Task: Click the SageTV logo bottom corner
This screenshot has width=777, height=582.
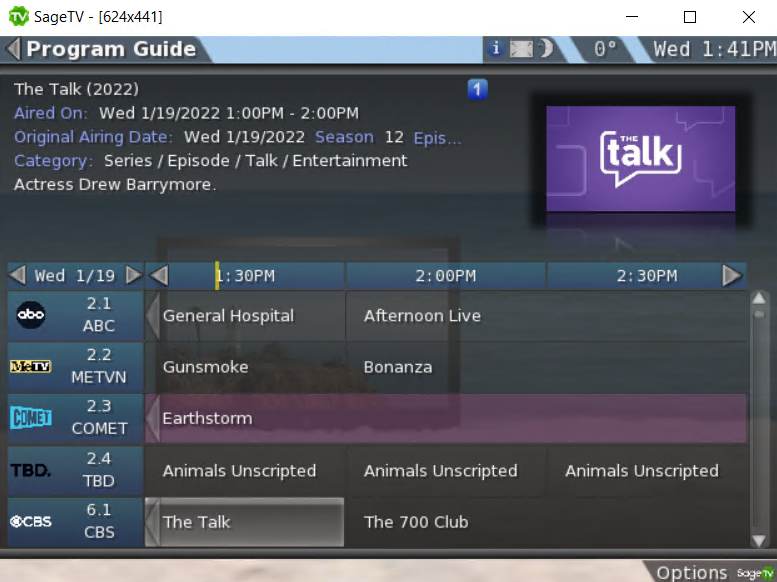Action: click(x=756, y=573)
